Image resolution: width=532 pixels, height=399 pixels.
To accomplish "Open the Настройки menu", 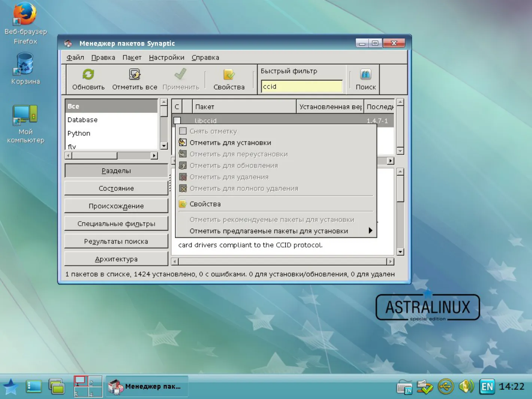I will [x=167, y=57].
